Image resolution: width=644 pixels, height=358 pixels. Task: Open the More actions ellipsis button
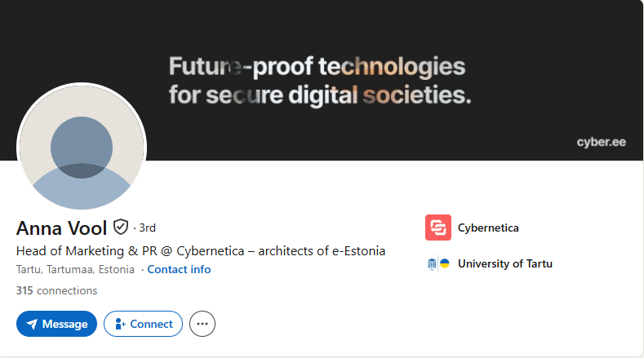[202, 324]
